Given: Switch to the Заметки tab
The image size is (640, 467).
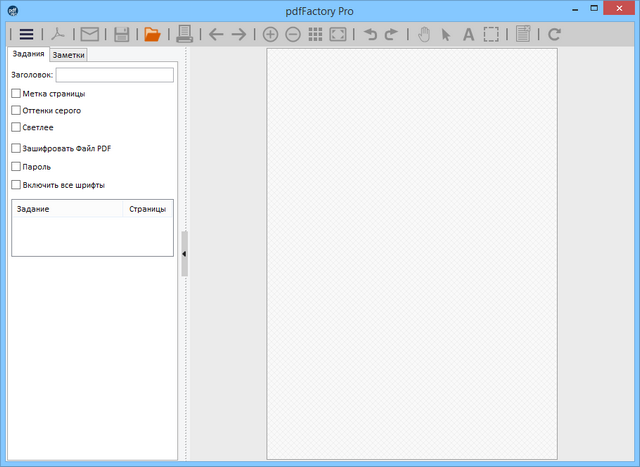Looking at the screenshot, I should [69, 56].
